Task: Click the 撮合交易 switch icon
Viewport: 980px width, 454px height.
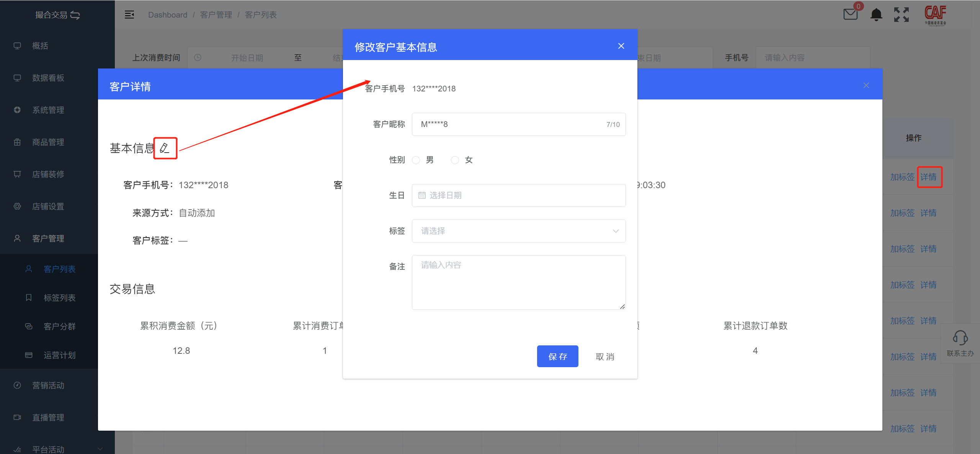Action: (x=75, y=15)
